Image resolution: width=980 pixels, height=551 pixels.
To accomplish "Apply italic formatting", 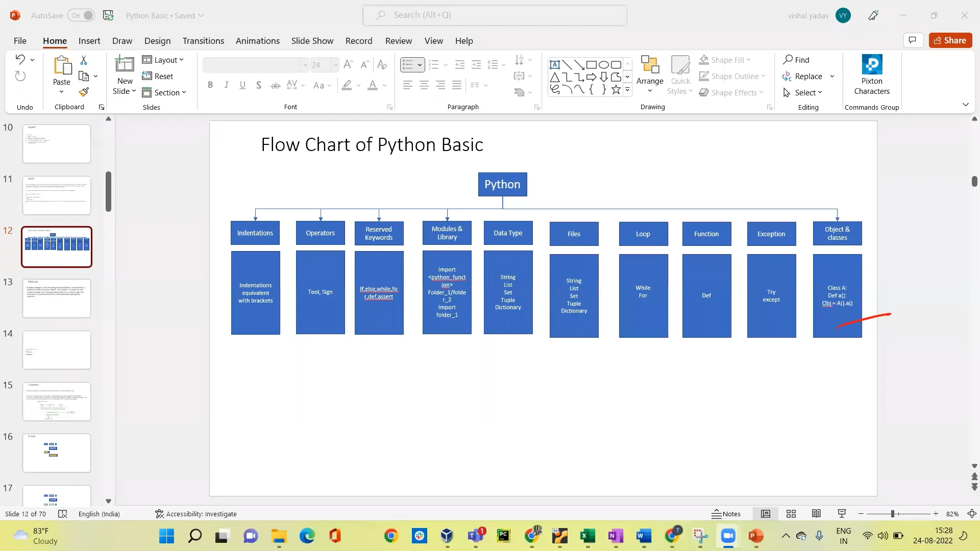I will tap(226, 85).
